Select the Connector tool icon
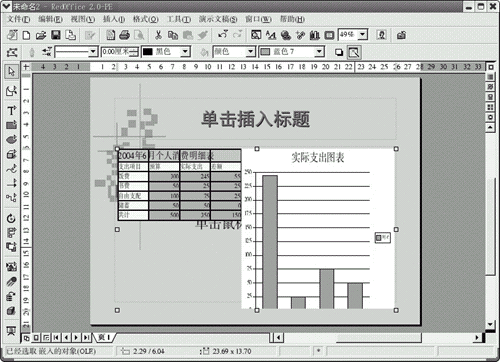Image resolution: width=500 pixels, height=362 pixels. point(11,198)
